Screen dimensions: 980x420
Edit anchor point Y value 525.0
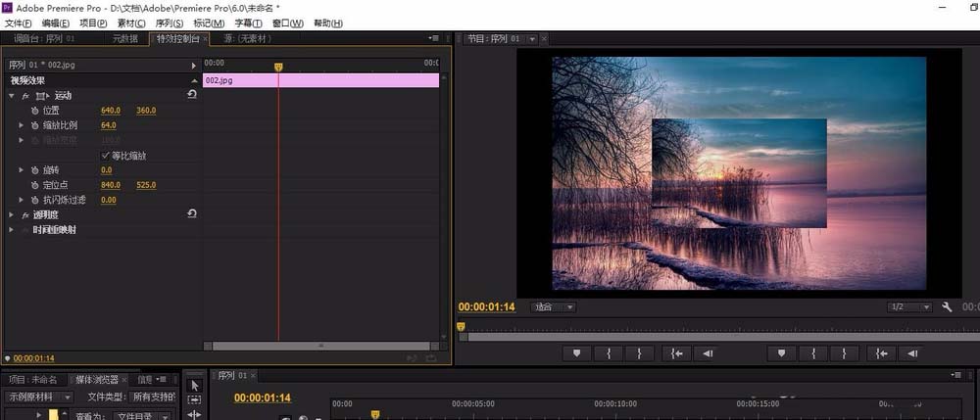[146, 185]
